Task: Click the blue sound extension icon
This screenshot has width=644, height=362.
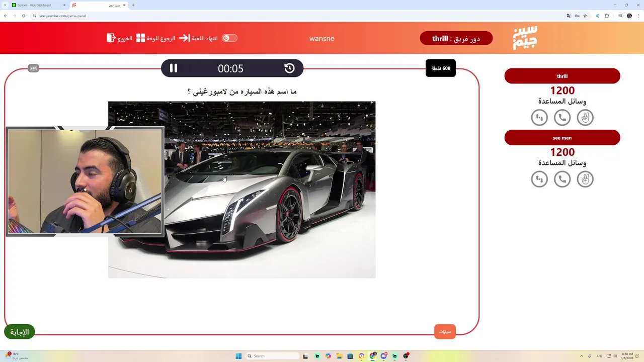Action: [x=598, y=16]
